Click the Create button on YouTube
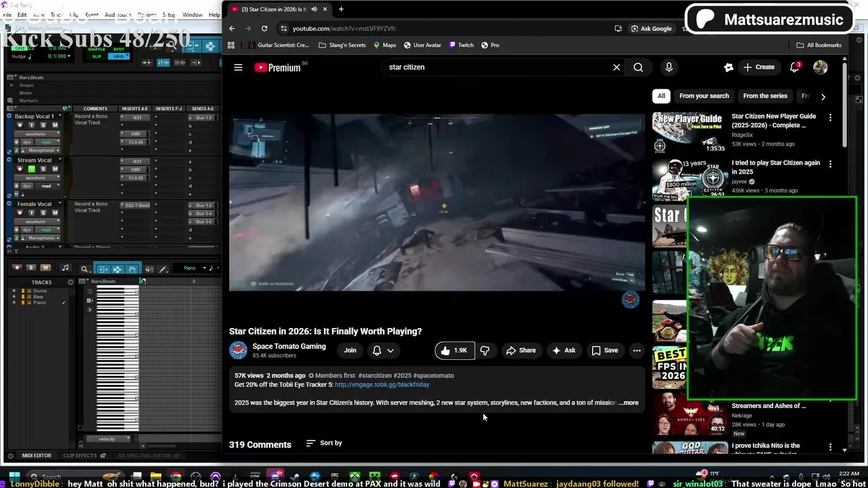Image resolution: width=868 pixels, height=488 pixels. coord(759,67)
